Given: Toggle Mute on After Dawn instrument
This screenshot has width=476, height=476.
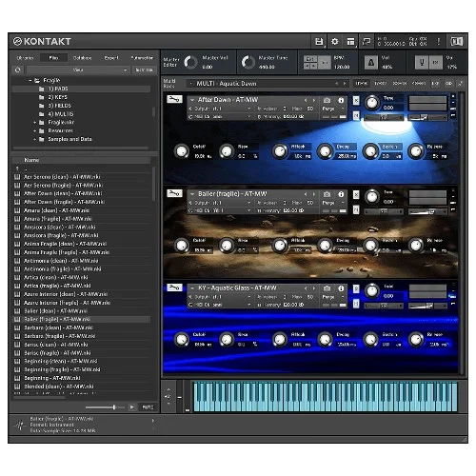Looking at the screenshot, I should 356,115.
